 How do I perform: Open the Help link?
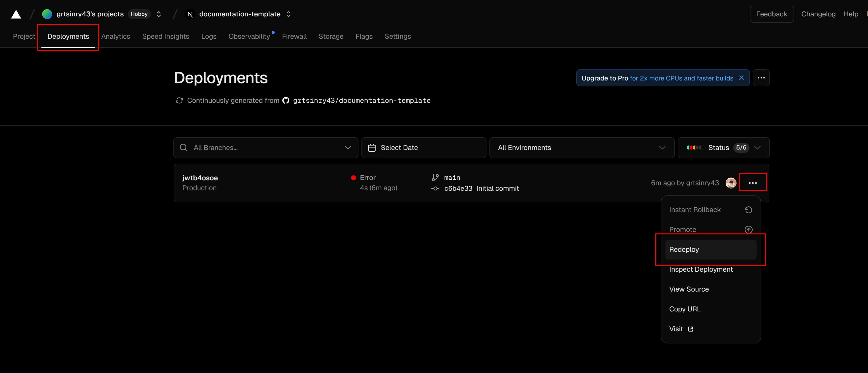[x=851, y=14]
